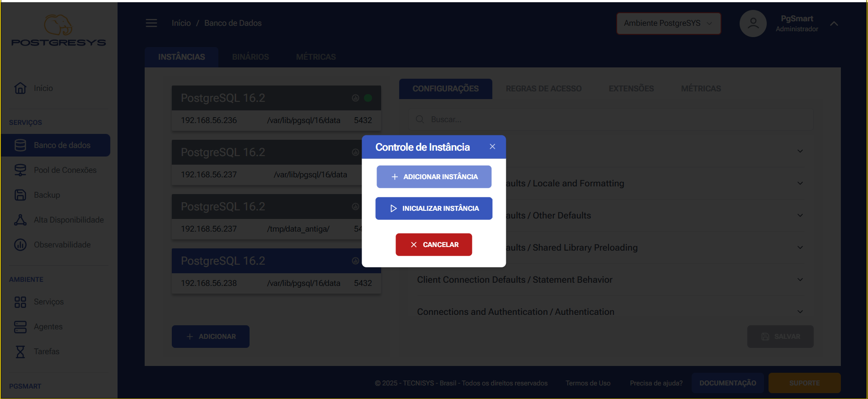
Task: Select PostgreSQL 16.2 instance at 192.168.56.238
Action: (x=276, y=271)
